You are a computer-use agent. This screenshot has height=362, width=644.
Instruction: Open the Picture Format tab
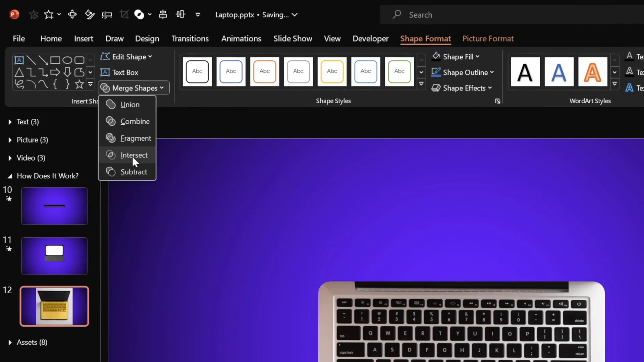[488, 39]
